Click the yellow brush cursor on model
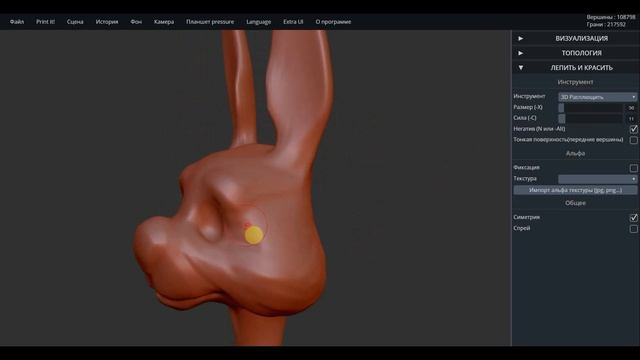Screen dimensions: 640x360 tap(253, 235)
